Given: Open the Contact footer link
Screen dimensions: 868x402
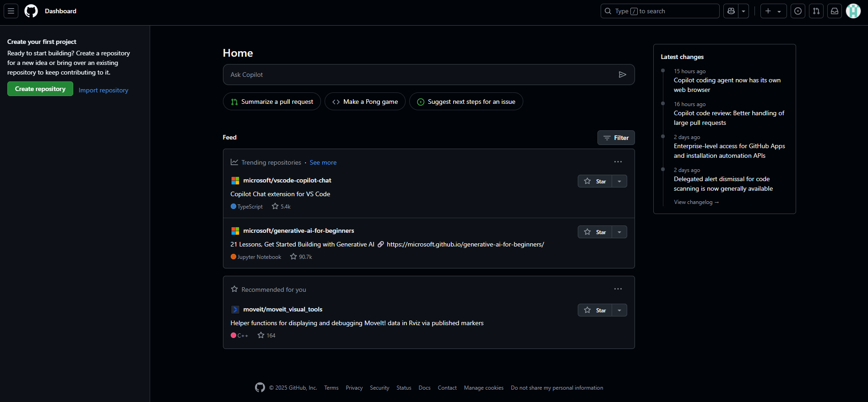Looking at the screenshot, I should 447,388.
